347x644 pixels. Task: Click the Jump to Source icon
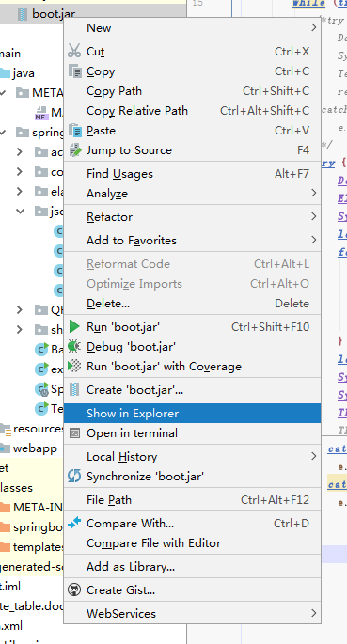click(74, 150)
